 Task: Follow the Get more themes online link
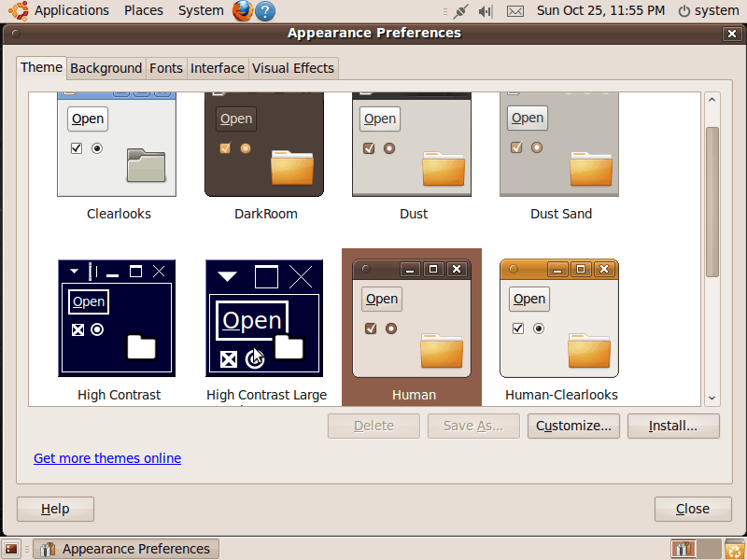tap(107, 458)
